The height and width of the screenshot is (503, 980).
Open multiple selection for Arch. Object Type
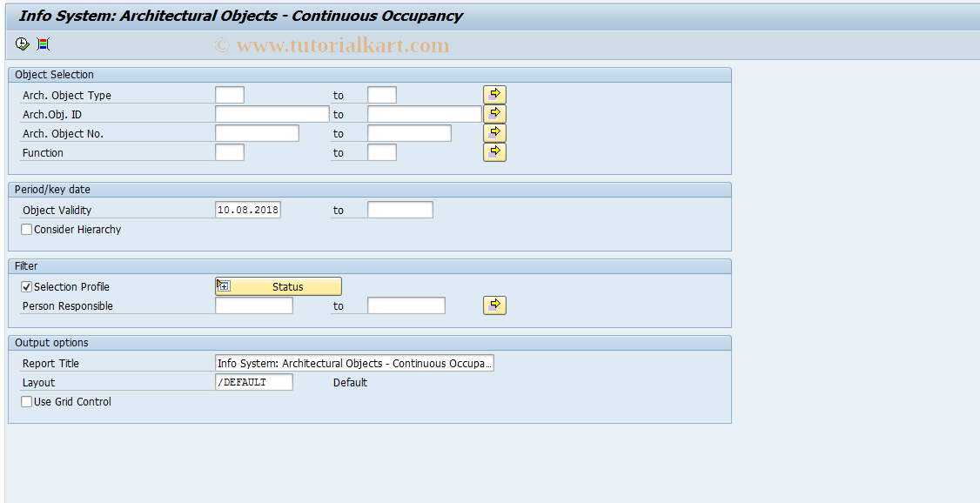[x=494, y=95]
